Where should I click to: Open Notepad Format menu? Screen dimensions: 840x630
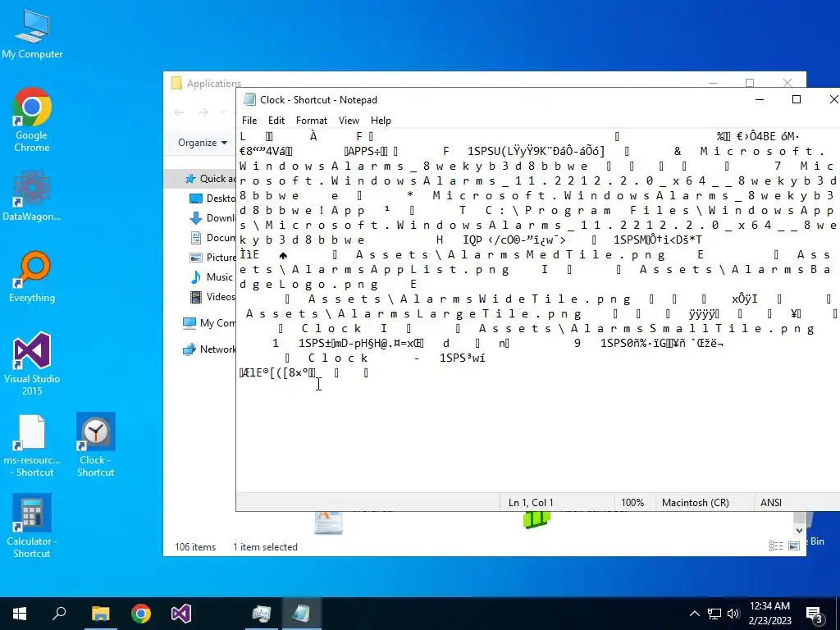pos(311,121)
